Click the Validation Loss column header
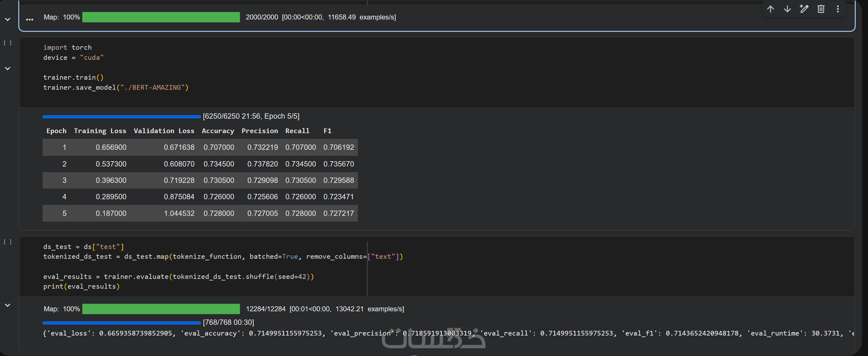This screenshot has width=868, height=356. point(164,131)
